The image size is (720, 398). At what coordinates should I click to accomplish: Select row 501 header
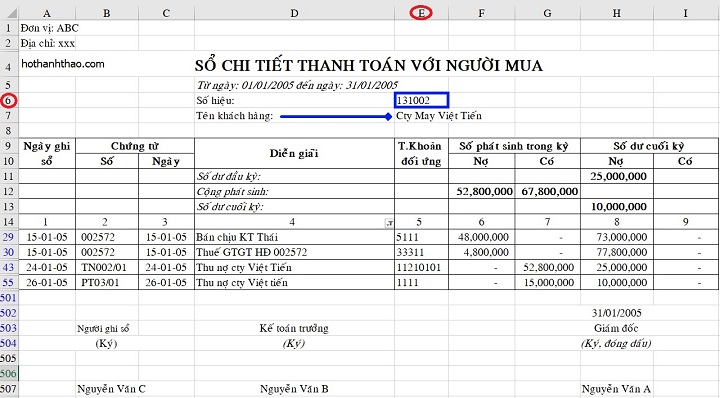point(9,297)
